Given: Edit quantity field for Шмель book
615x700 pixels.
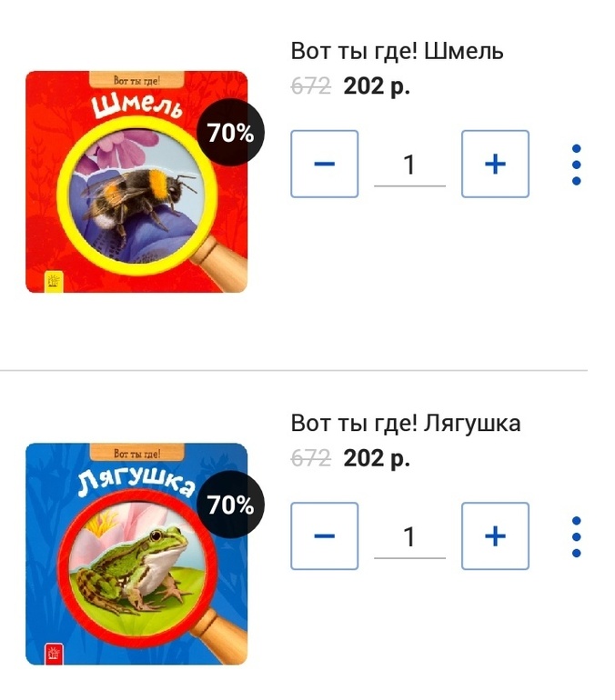Looking at the screenshot, I should click(x=409, y=165).
